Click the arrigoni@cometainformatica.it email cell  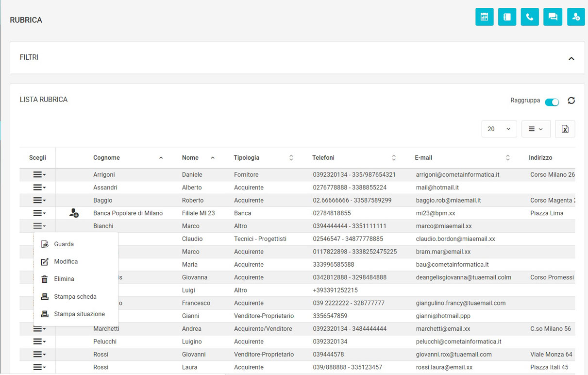click(457, 175)
